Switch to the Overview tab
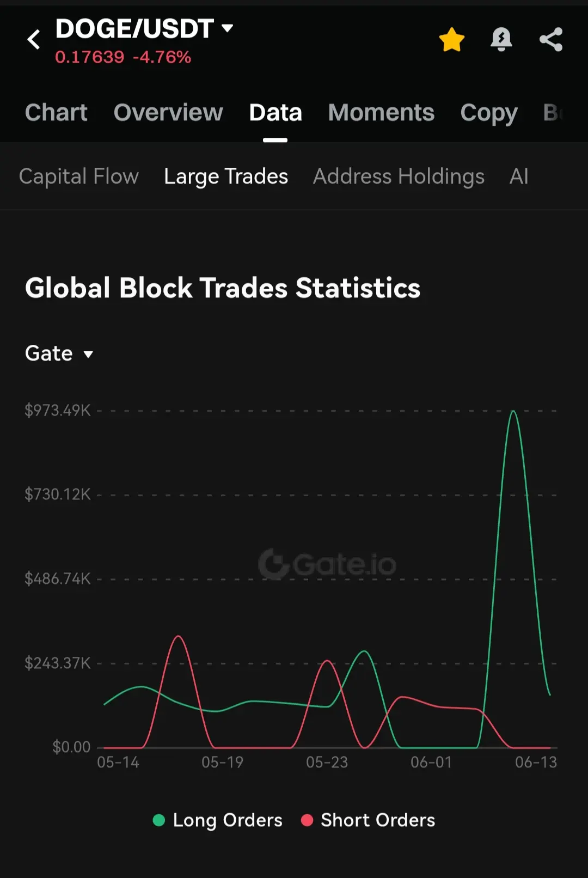 (168, 113)
